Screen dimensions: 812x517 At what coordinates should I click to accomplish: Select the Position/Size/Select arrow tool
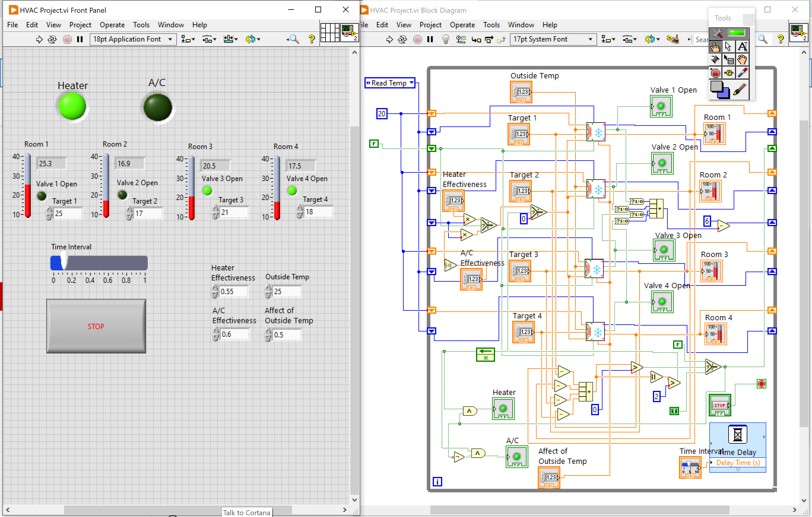[x=728, y=47]
